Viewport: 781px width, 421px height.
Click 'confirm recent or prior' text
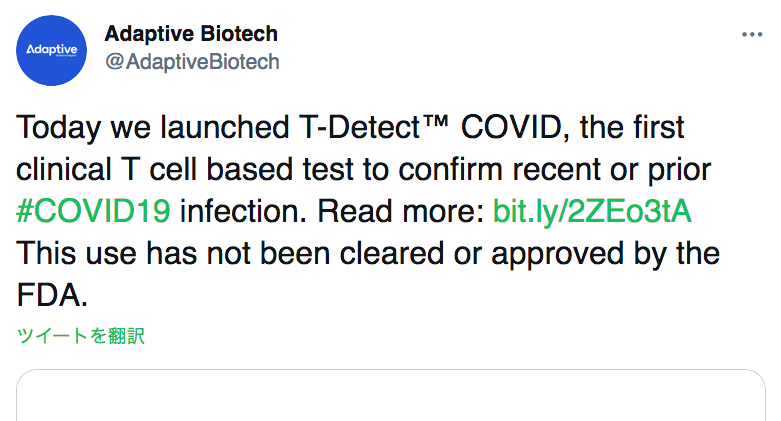554,169
